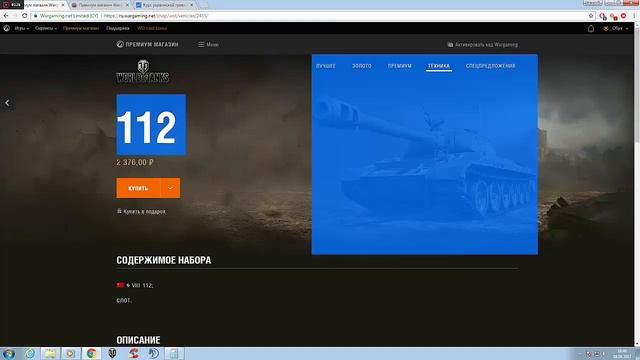Open the Chrome taskbar icon
The image size is (640, 360).
pos(91,353)
